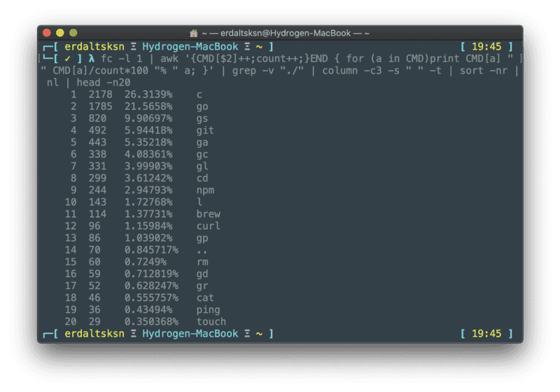Screen dimensions: 560x392
Task: Click the 3.99903% percentage value
Action: point(148,167)
